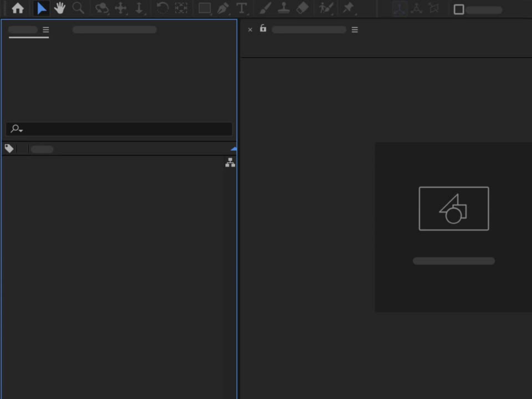Screen dimensions: 532x399
Task: Expand the search filter dropdown arrow
Action: [21, 130]
